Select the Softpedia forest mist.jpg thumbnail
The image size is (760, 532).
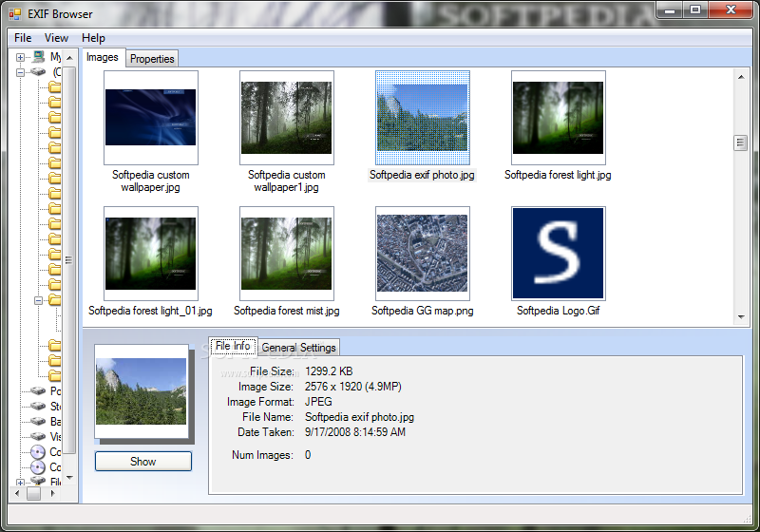(287, 254)
